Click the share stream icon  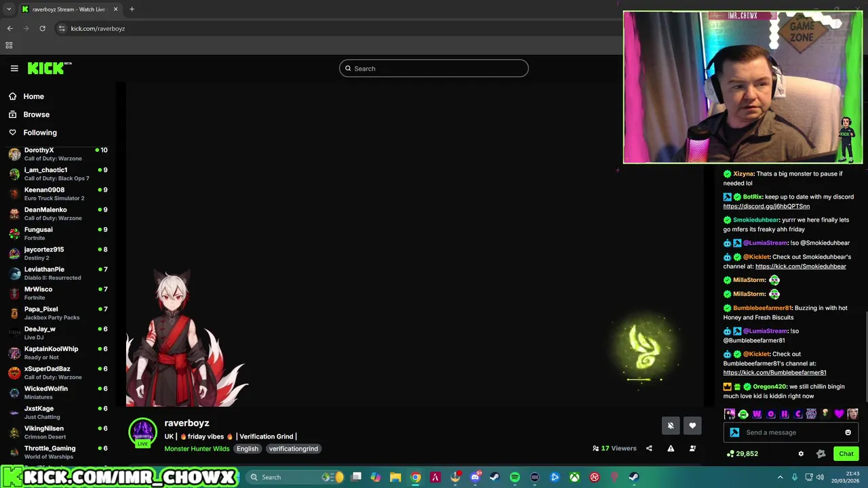click(649, 448)
